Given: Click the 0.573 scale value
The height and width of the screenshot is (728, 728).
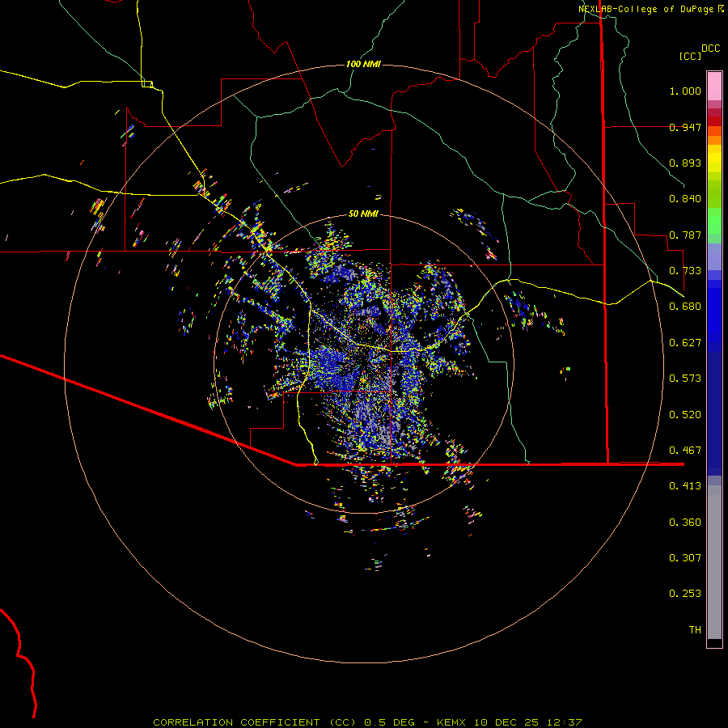Looking at the screenshot, I should (685, 379).
